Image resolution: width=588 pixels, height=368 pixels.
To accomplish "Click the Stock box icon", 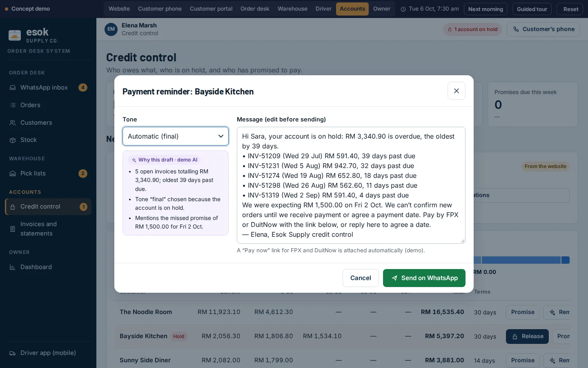I will (x=13, y=140).
